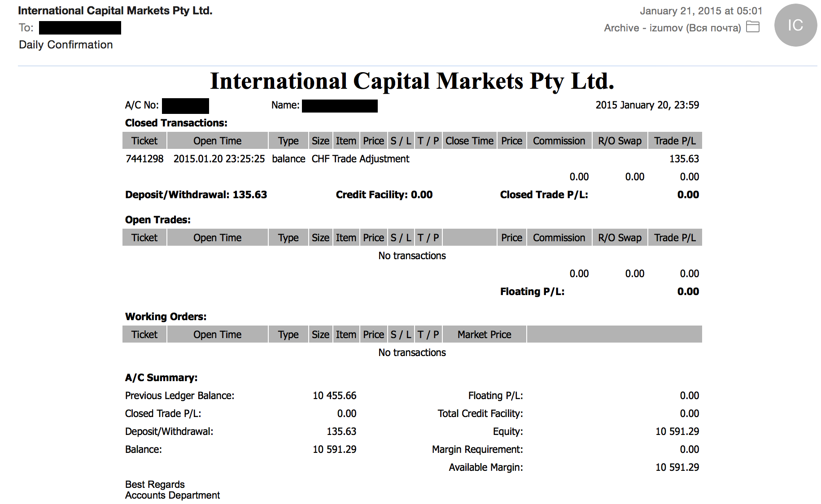Screen dimensions: 821x504
Task: Click the Best Regards closing line
Action: [x=155, y=484]
